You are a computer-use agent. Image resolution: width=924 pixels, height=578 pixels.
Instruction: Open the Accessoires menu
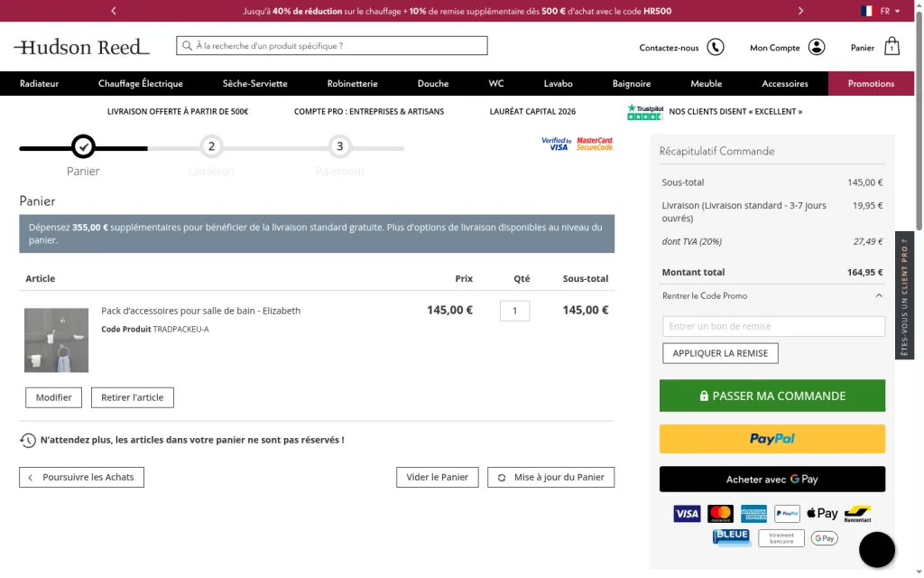785,84
